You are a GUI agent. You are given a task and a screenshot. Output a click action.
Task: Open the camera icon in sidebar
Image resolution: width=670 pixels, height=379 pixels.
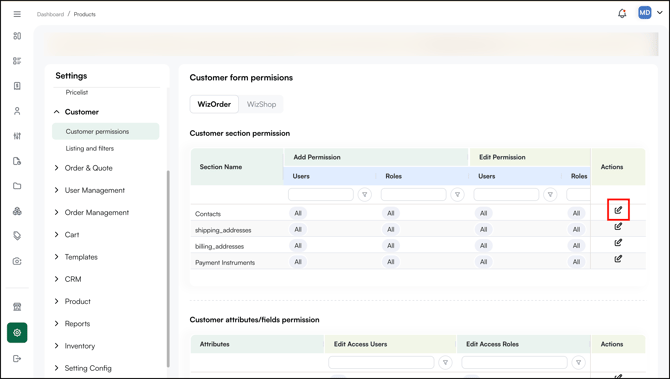(x=17, y=261)
